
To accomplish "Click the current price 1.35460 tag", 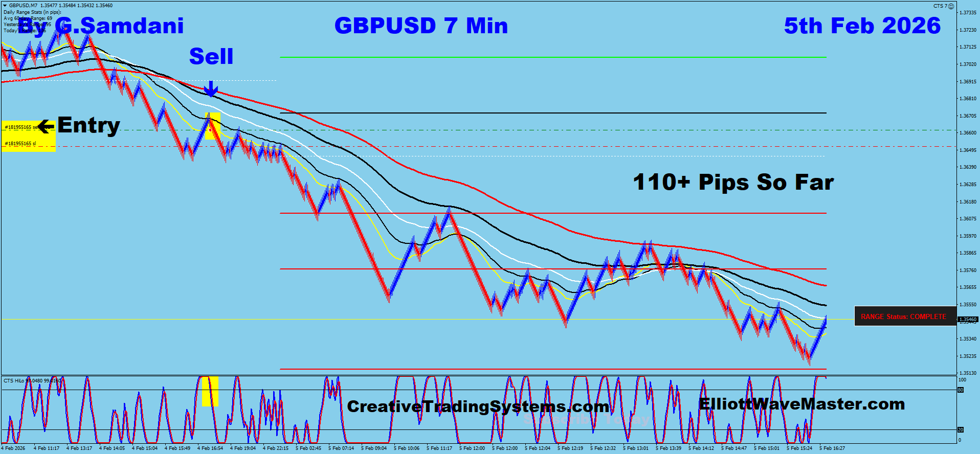I will 968,320.
